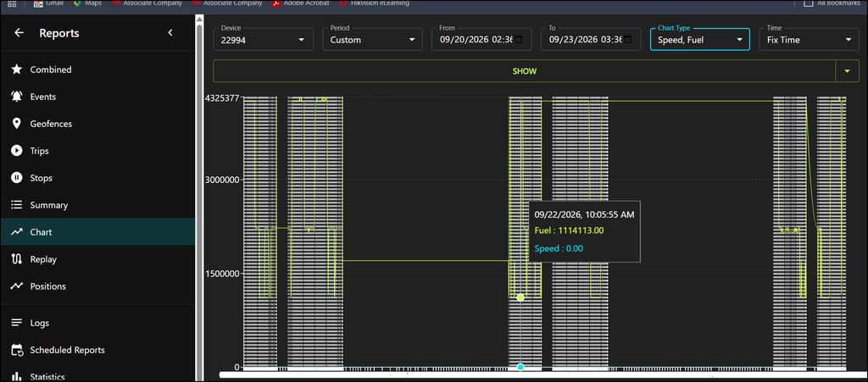Open the All Bookmarks folder
Screen dimensions: 868x382
click(x=832, y=3)
